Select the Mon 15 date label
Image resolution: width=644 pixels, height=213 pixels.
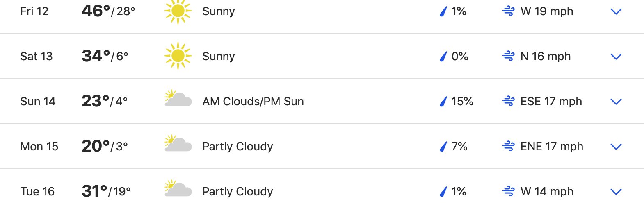tap(39, 146)
